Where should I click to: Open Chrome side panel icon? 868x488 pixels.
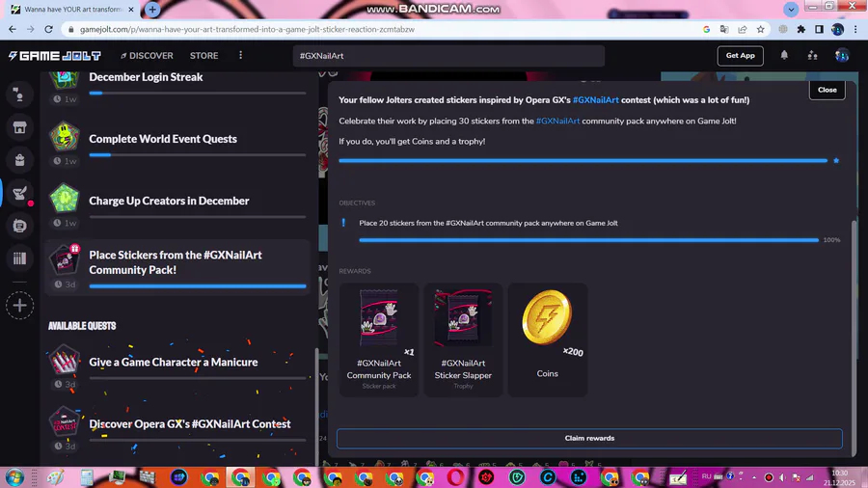[819, 29]
